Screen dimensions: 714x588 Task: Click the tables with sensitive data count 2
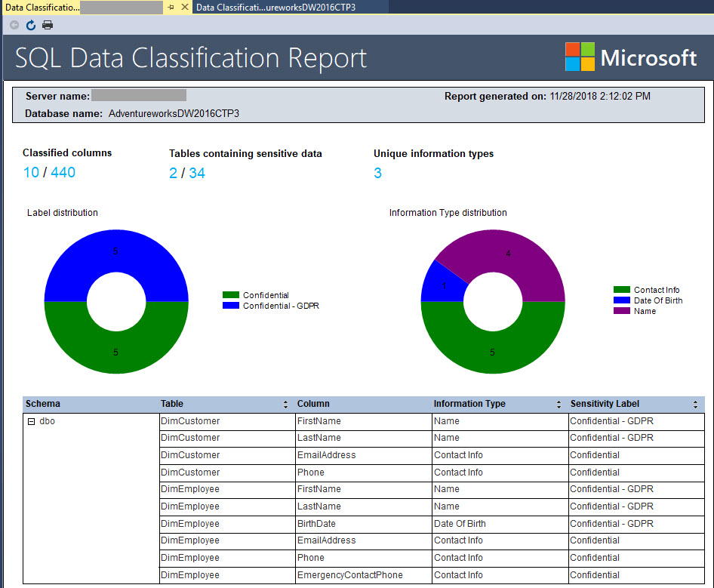point(173,174)
